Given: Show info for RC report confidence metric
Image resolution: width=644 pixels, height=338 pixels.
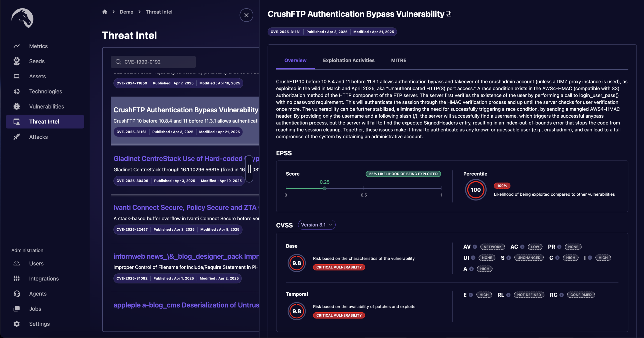Looking at the screenshot, I should [x=561, y=295].
